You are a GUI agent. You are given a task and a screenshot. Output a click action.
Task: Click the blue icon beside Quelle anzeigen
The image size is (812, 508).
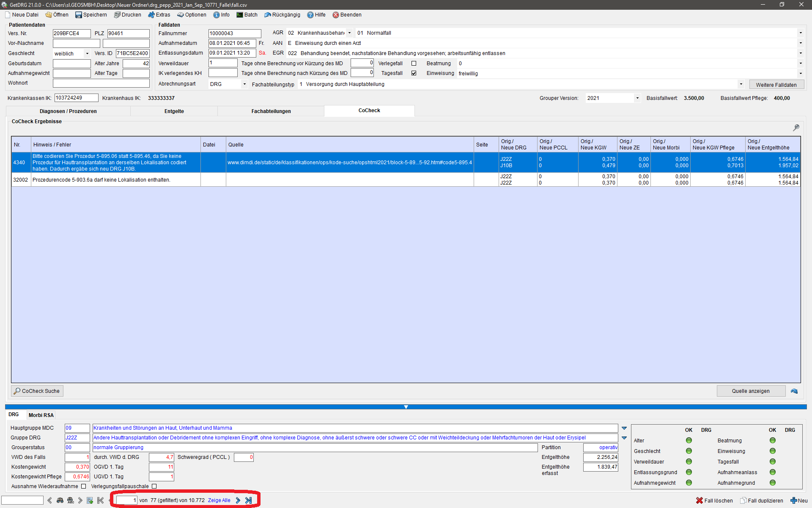794,391
